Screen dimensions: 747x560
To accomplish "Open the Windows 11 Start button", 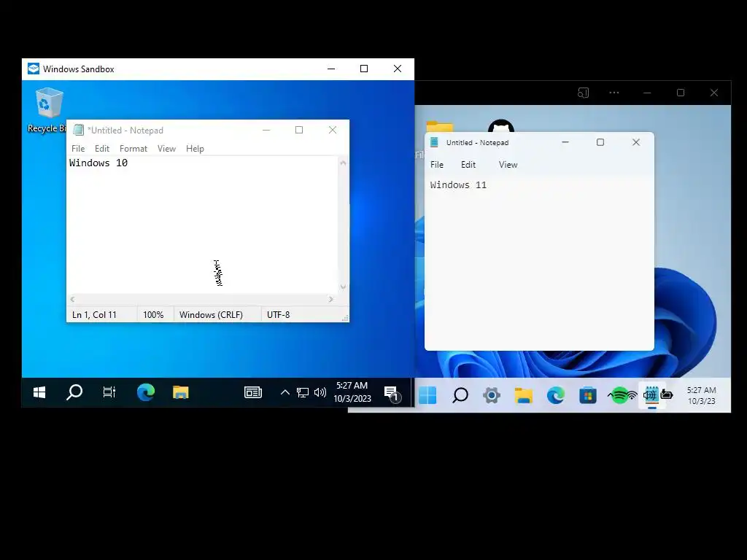I will tap(427, 395).
